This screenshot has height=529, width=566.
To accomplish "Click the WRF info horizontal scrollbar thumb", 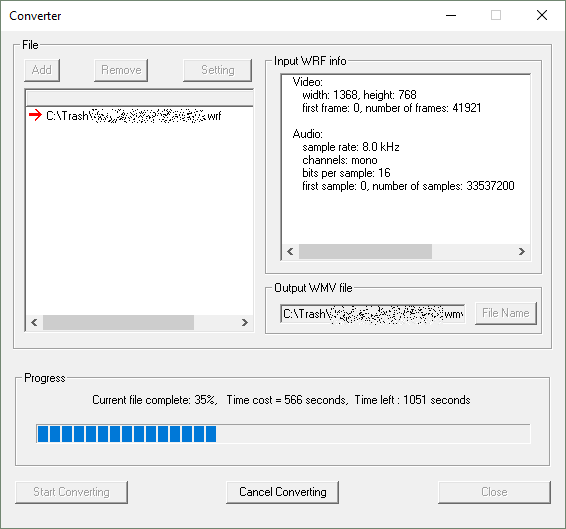I will pyautogui.click(x=365, y=251).
